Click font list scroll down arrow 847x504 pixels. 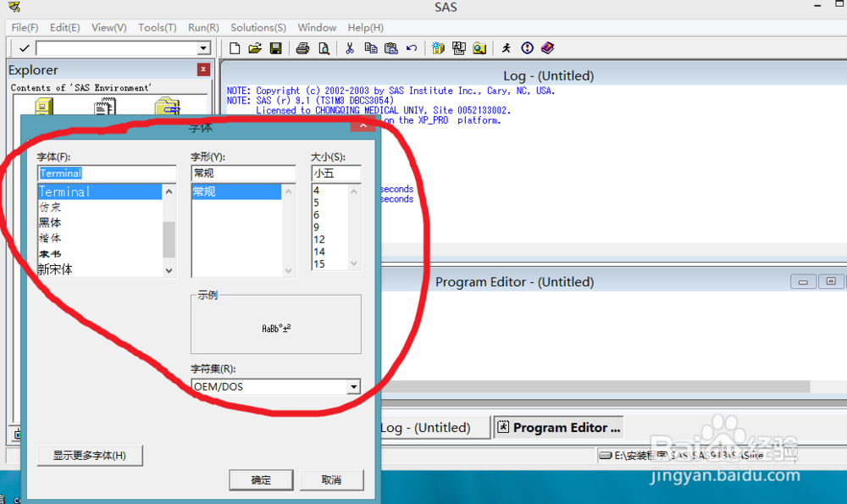(x=169, y=270)
